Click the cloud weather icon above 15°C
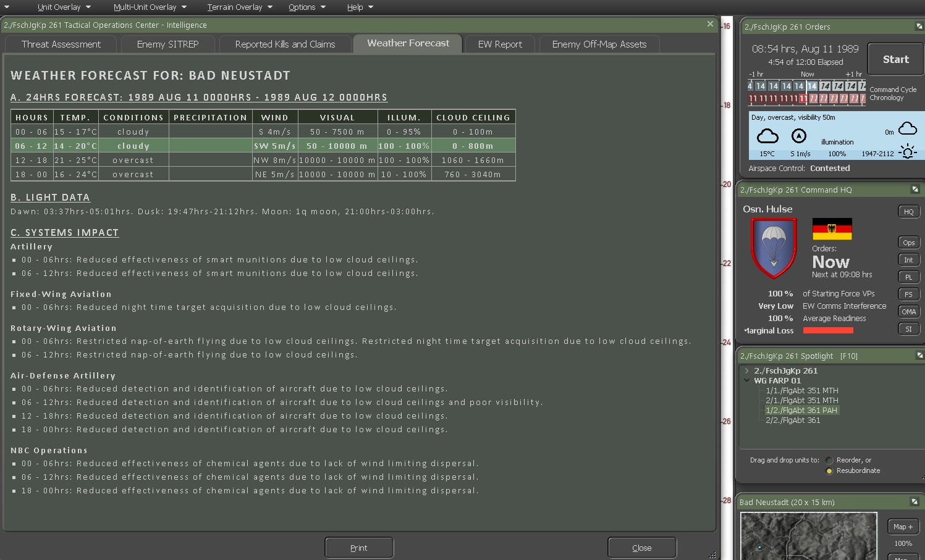This screenshot has width=925, height=560. pos(767,136)
